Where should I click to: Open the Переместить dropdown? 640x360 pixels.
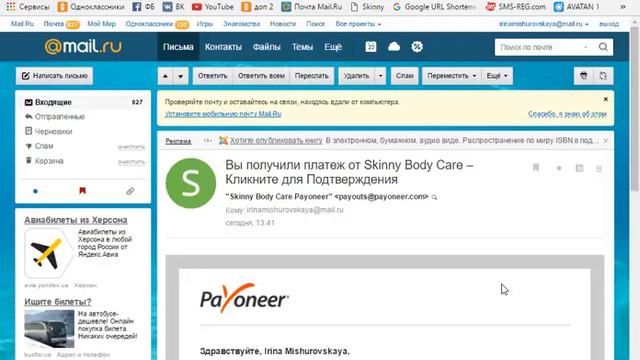click(451, 76)
